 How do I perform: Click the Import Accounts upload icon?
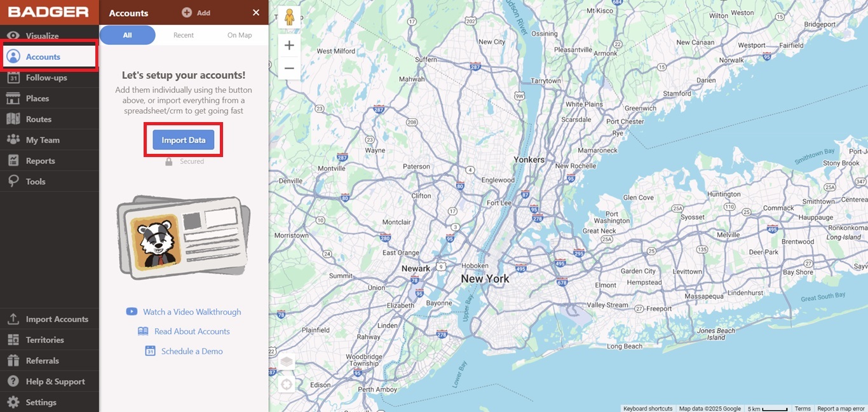point(13,319)
